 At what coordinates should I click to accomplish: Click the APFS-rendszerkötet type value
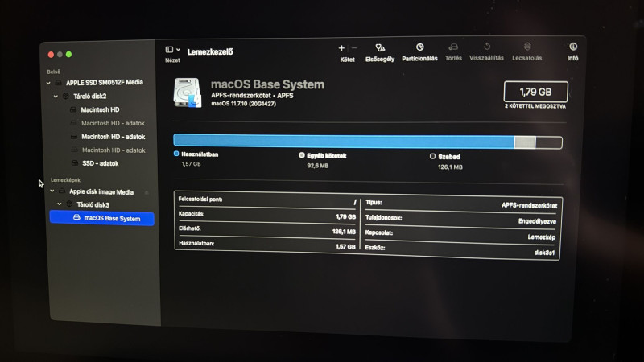(529, 205)
